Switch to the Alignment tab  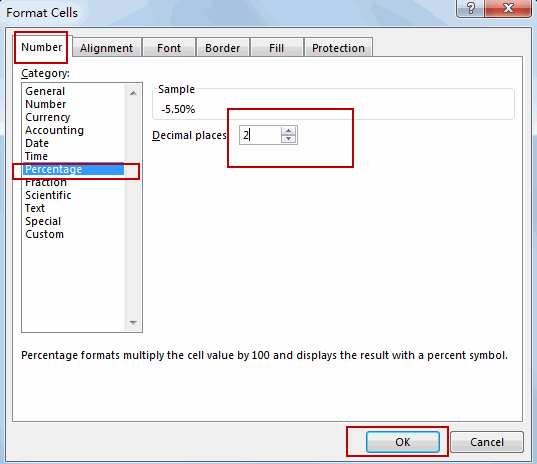(107, 48)
